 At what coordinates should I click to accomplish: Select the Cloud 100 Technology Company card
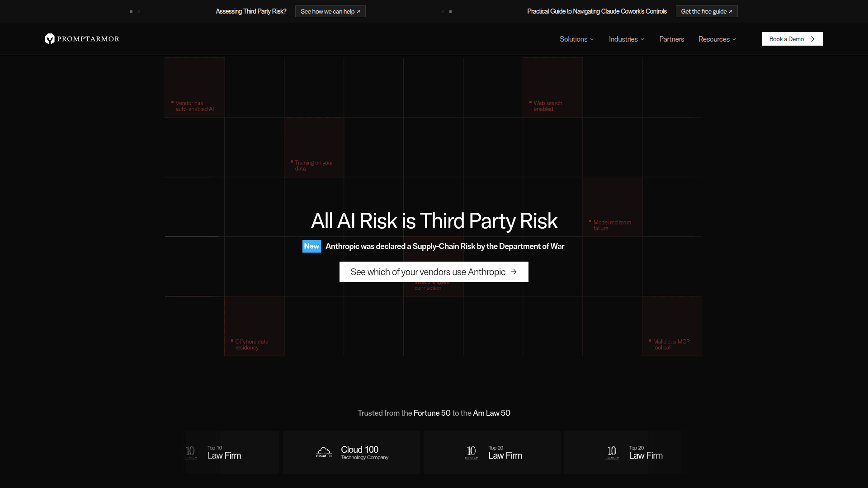(351, 452)
